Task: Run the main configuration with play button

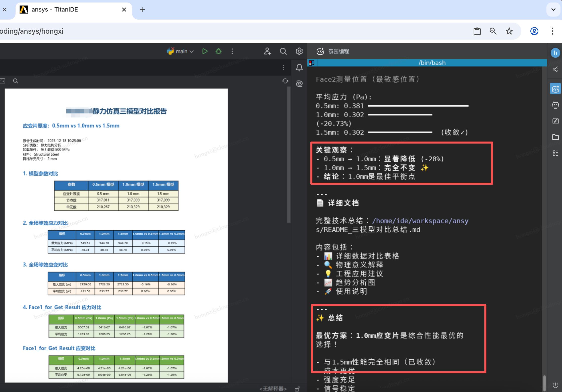Action: (x=205, y=51)
